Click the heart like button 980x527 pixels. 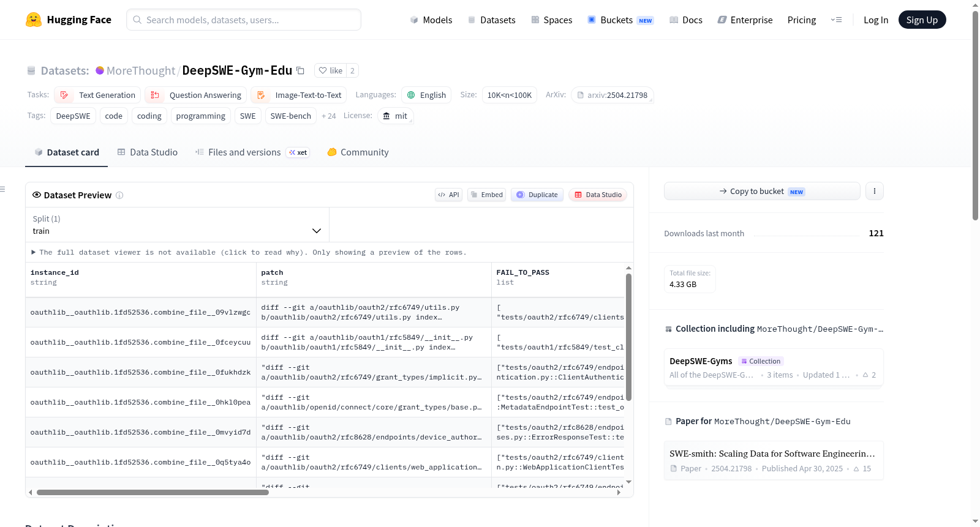pyautogui.click(x=331, y=70)
